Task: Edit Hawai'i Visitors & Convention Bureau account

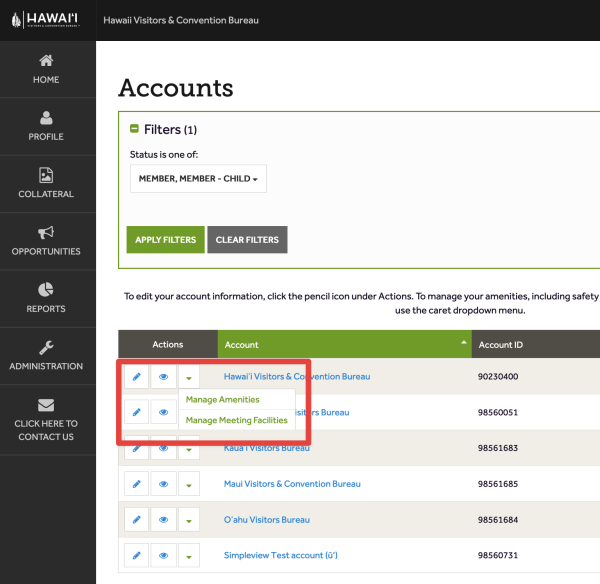Action: pyautogui.click(x=136, y=377)
